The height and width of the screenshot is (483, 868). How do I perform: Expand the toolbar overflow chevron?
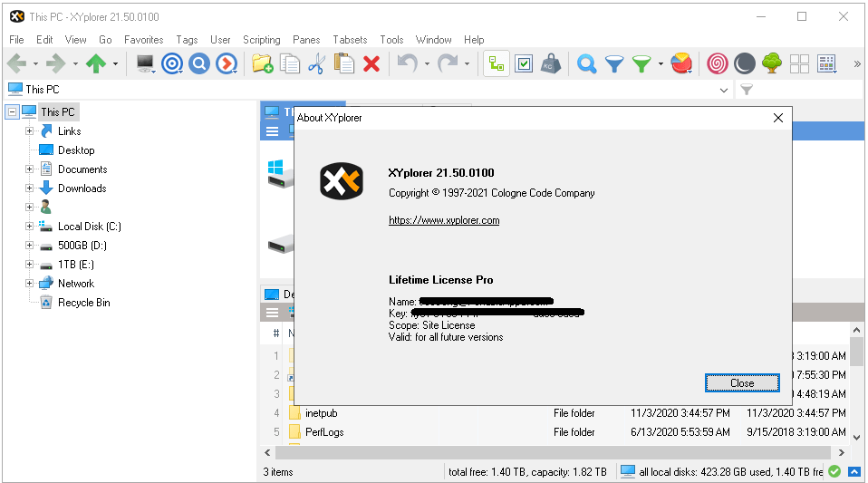pyautogui.click(x=857, y=64)
